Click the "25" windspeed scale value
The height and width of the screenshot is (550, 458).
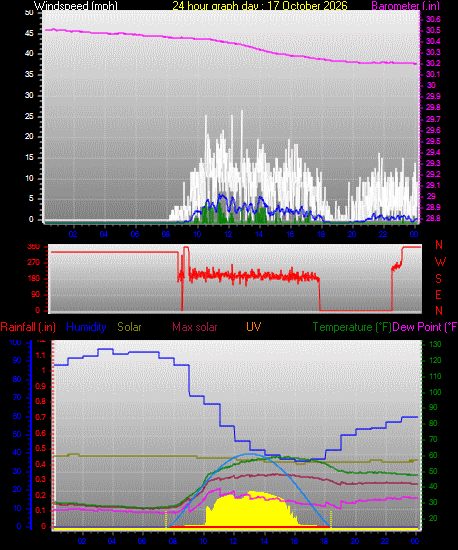29,116
